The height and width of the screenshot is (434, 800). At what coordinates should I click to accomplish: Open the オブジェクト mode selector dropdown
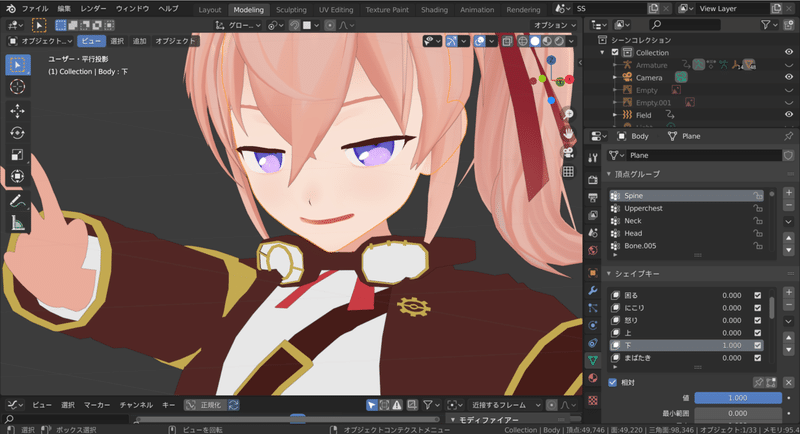(x=40, y=41)
